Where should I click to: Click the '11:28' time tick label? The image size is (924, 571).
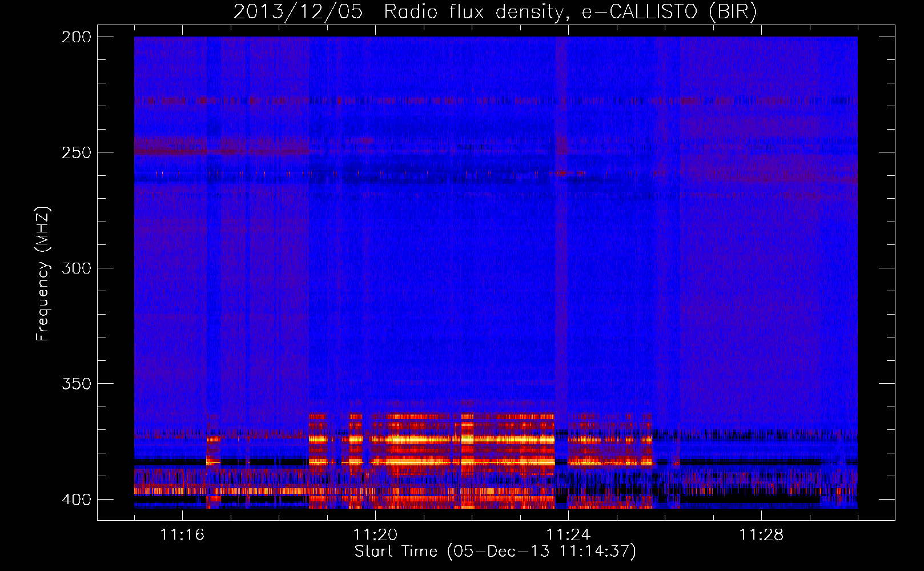tap(761, 534)
